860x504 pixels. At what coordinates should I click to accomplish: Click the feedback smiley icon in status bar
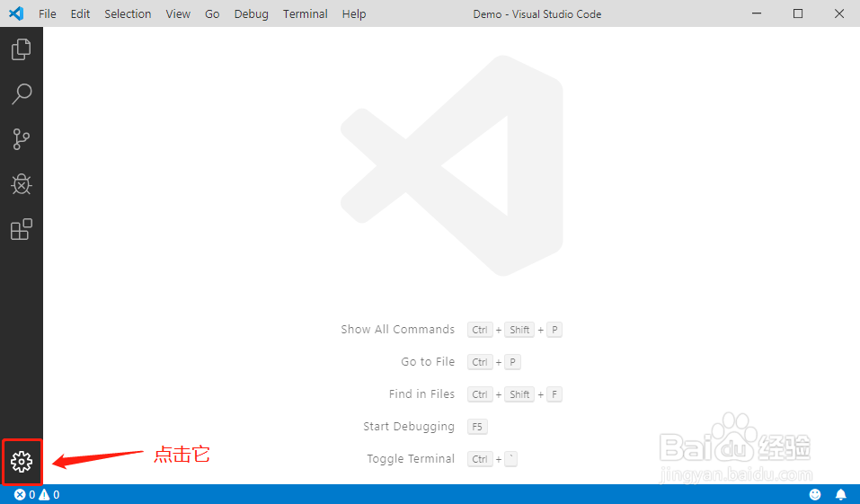815,495
